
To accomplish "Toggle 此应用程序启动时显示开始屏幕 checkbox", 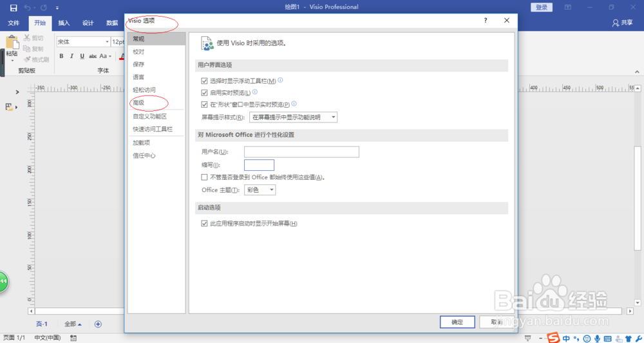I will pos(204,224).
